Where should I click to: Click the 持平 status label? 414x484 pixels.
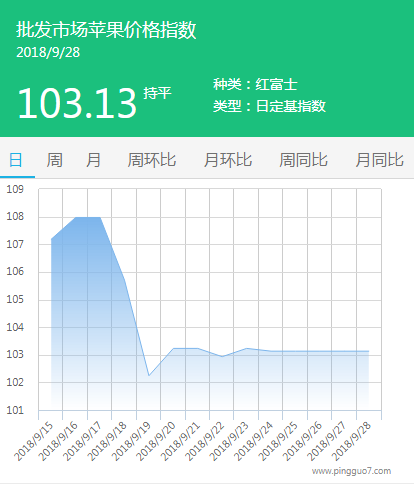click(157, 93)
